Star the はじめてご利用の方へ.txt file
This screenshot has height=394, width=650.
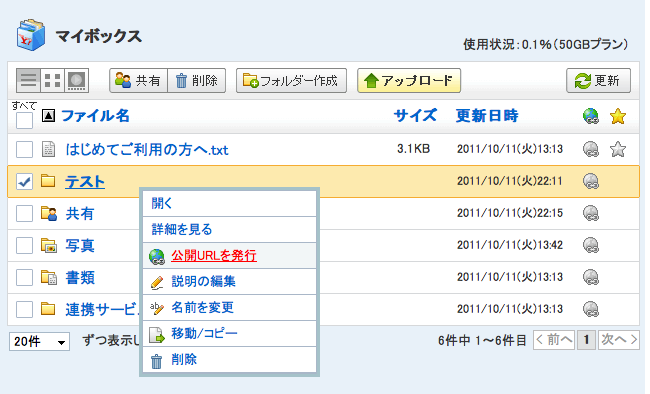(618, 149)
